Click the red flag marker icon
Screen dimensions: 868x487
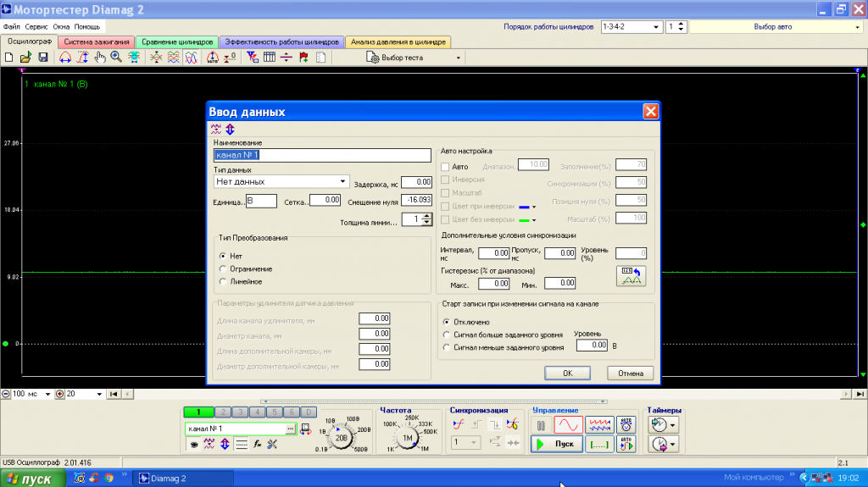coord(303,57)
